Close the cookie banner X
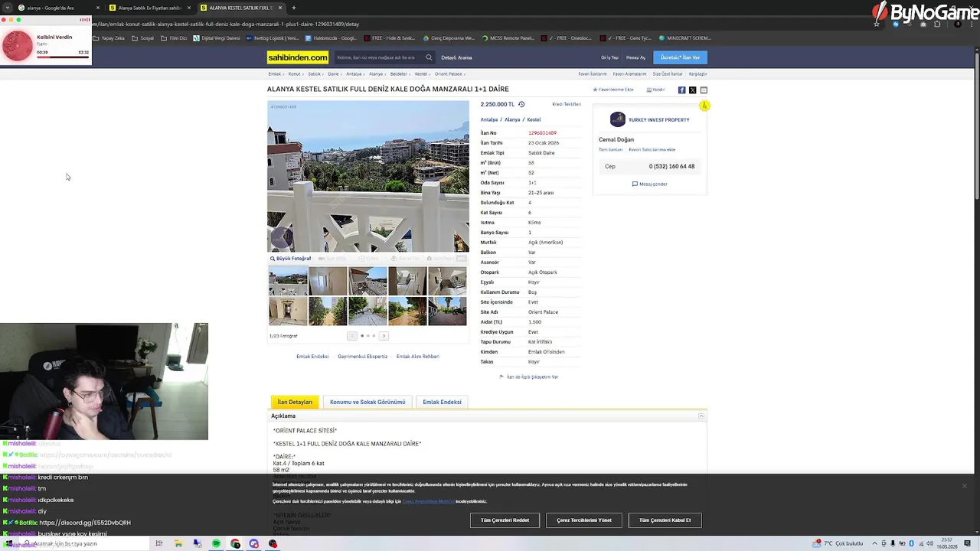Image resolution: width=980 pixels, height=551 pixels. (964, 486)
